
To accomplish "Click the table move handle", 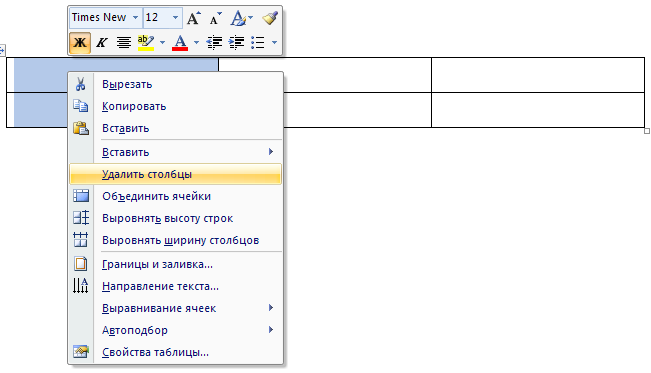I will [2, 50].
